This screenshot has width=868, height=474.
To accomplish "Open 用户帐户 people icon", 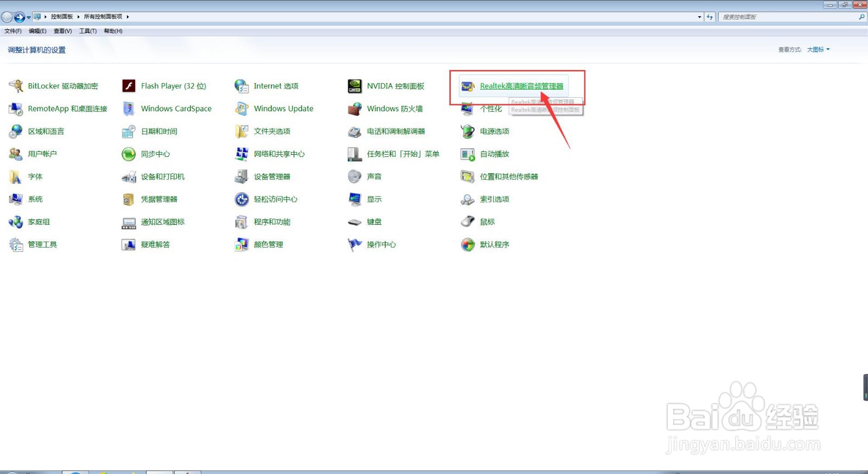I will tap(16, 154).
